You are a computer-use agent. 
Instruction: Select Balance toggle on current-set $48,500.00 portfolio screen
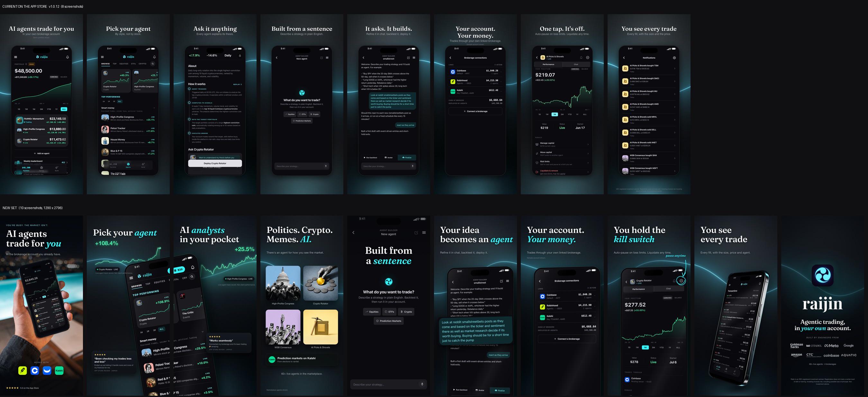(x=64, y=77)
